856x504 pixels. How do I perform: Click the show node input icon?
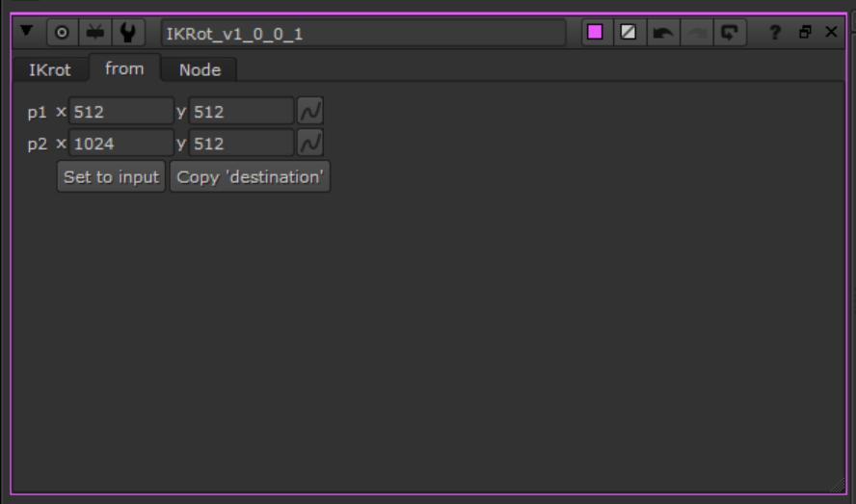coord(94,32)
